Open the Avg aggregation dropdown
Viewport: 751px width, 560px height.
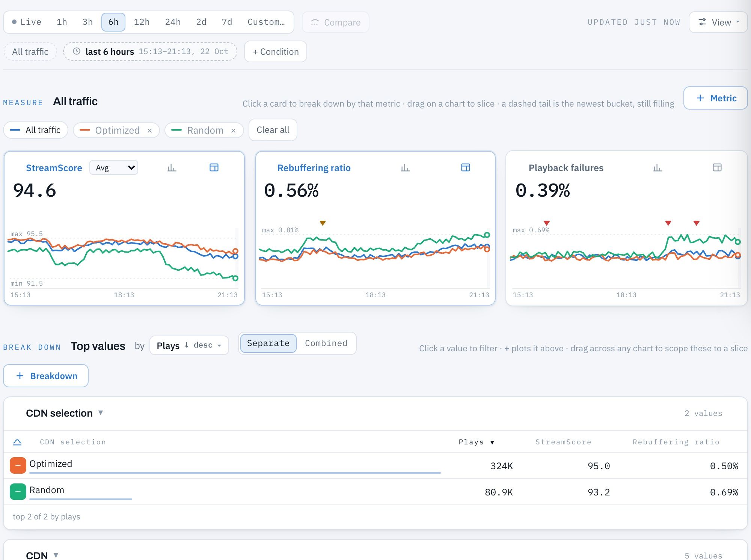[114, 168]
